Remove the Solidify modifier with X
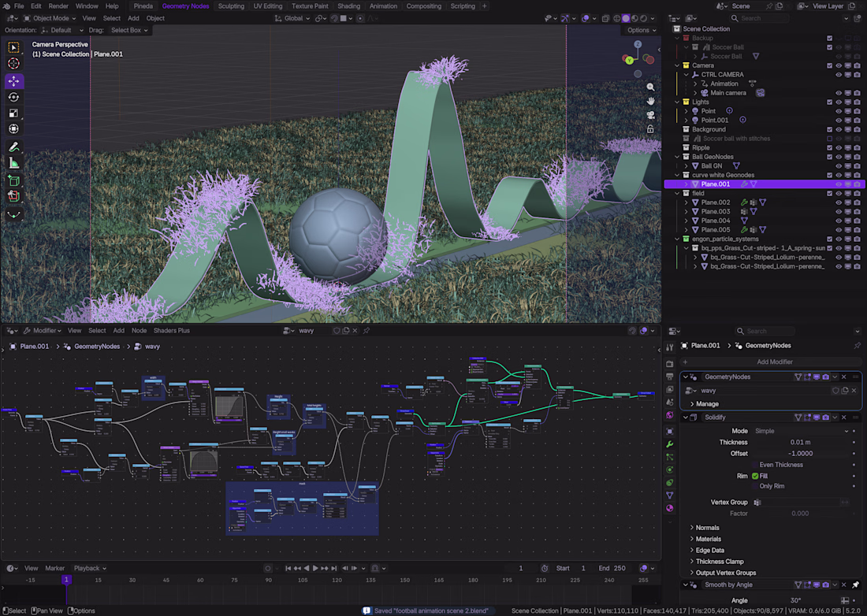The height and width of the screenshot is (616, 867). (x=844, y=417)
